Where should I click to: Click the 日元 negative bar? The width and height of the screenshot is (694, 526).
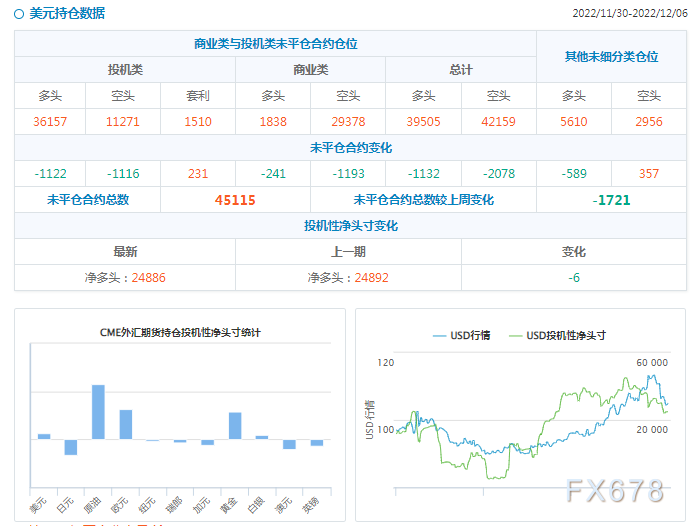tap(71, 447)
